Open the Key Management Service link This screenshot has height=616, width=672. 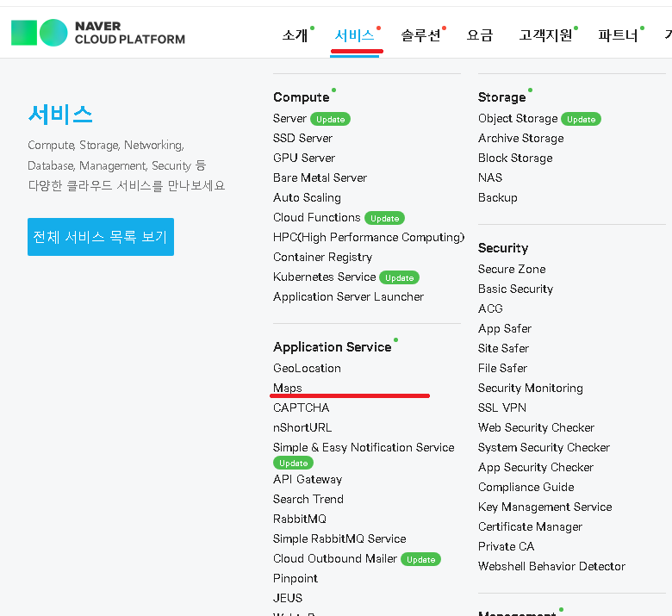545,507
